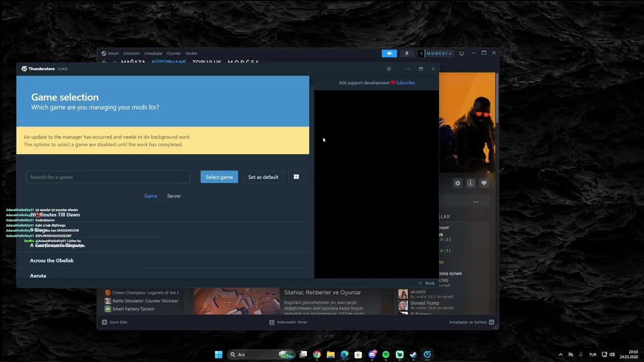Click the Thunderstore logo in title bar
The image size is (644, 362).
tap(24, 69)
